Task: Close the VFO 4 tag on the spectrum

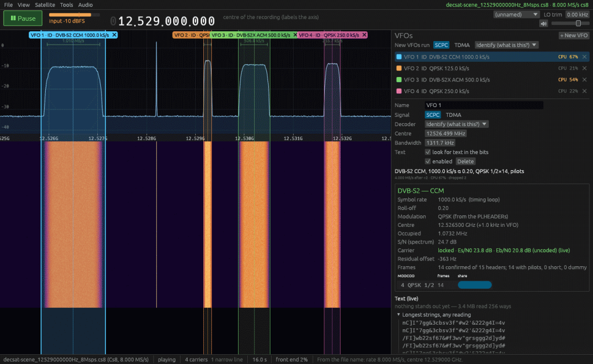Action: click(364, 35)
